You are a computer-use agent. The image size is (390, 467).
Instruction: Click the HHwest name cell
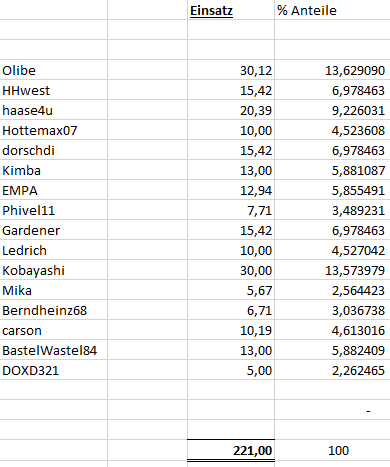(x=54, y=90)
